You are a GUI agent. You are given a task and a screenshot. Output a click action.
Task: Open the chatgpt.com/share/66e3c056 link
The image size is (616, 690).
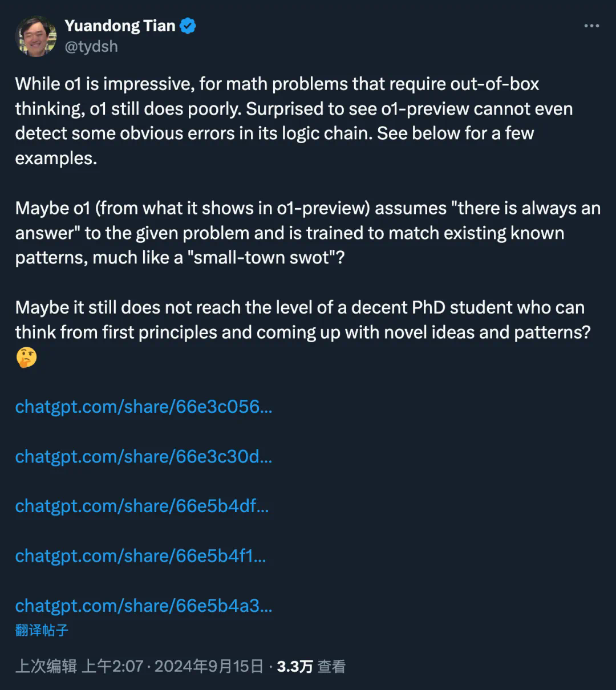[x=144, y=407]
